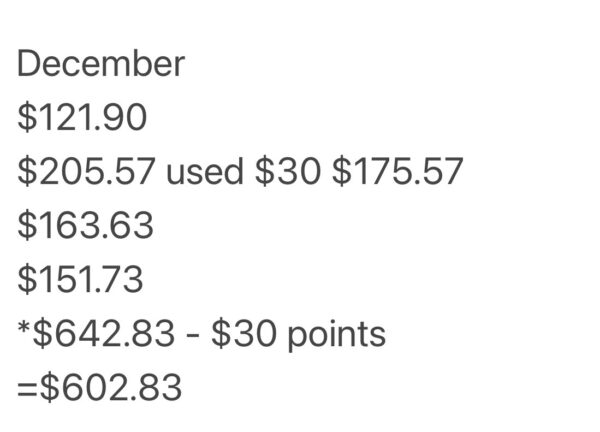Click the asterisk before $642.83
The width and height of the screenshot is (600, 432).
24,329
